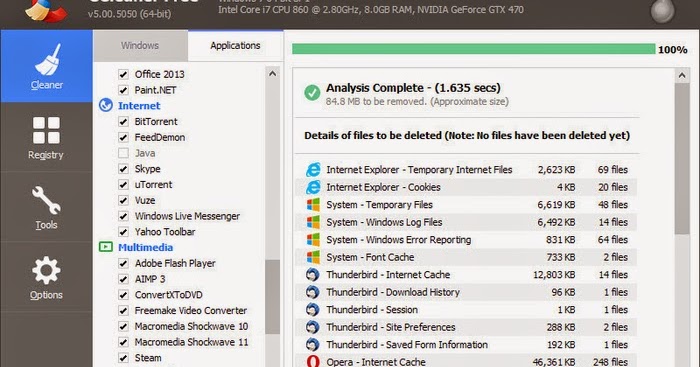The height and width of the screenshot is (367, 700).
Task: Click Windows icon beside Windows Log Files
Action: [x=313, y=222]
